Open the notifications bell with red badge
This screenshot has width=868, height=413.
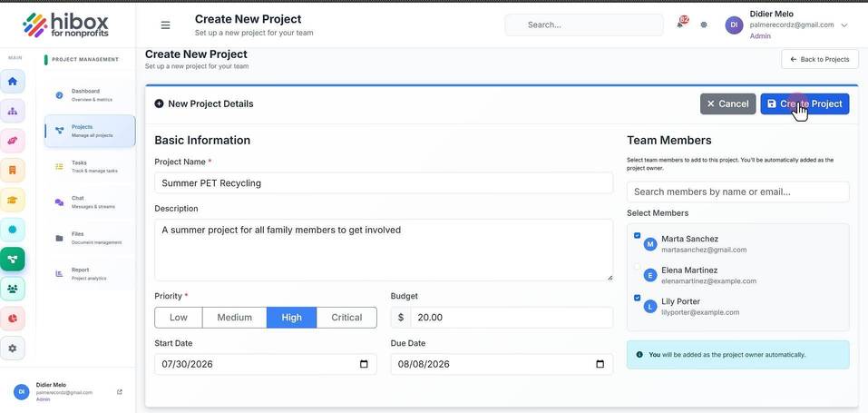click(x=680, y=25)
